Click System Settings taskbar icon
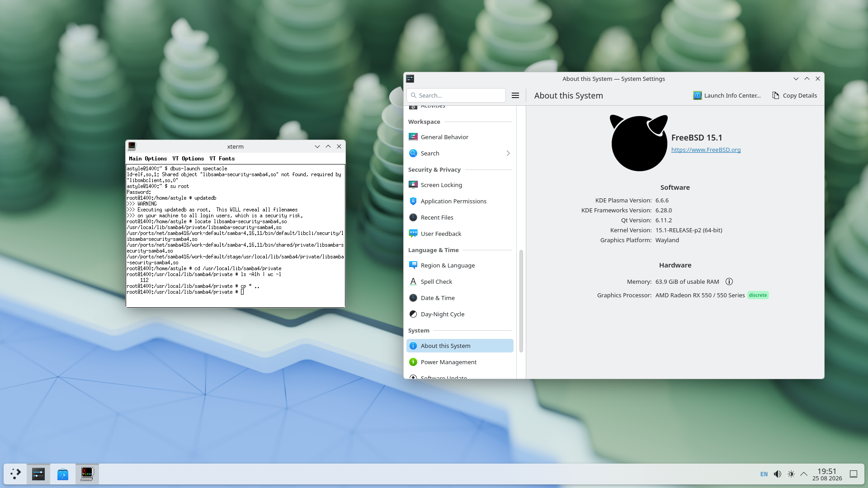The width and height of the screenshot is (868, 488). [38, 474]
